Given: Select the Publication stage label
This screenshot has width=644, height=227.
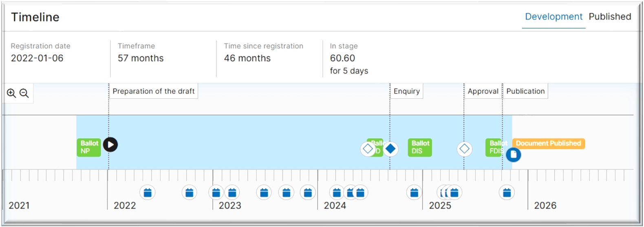Looking at the screenshot, I should pyautogui.click(x=525, y=91).
